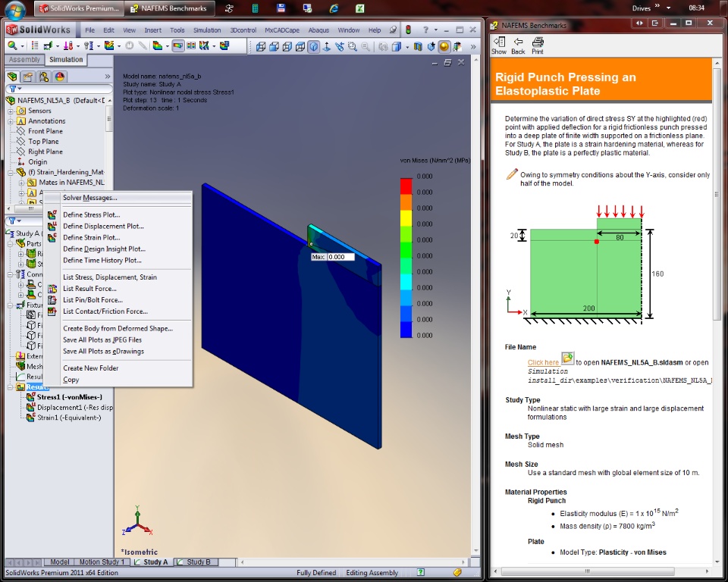Expand the hidden toolbar buttons chevron
The image size is (728, 582).
[x=473, y=46]
